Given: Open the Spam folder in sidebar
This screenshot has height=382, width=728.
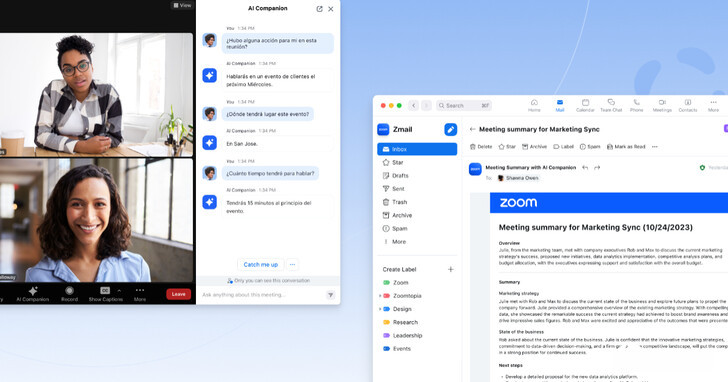Looking at the screenshot, I should (x=417, y=228).
